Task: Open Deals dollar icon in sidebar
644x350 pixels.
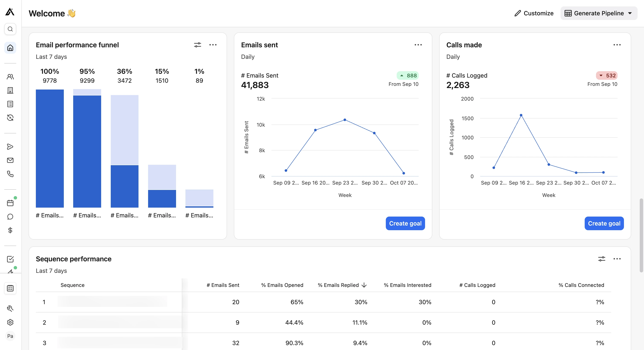Action: tap(10, 230)
